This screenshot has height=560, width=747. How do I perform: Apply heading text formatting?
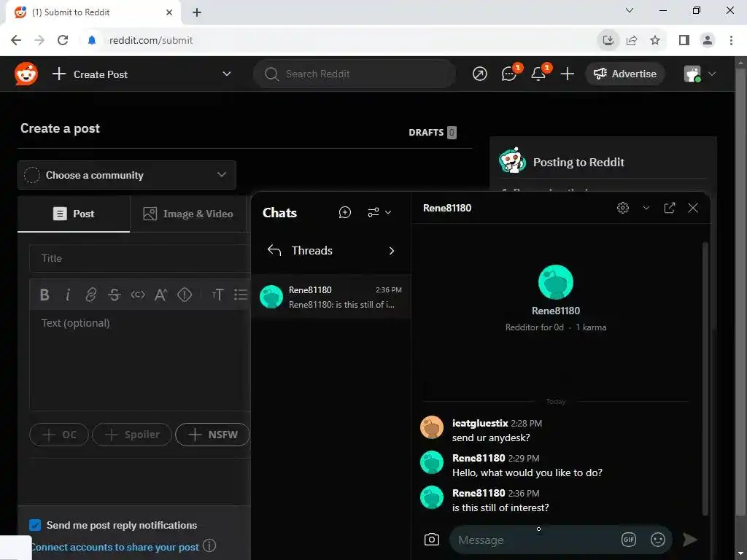click(217, 295)
